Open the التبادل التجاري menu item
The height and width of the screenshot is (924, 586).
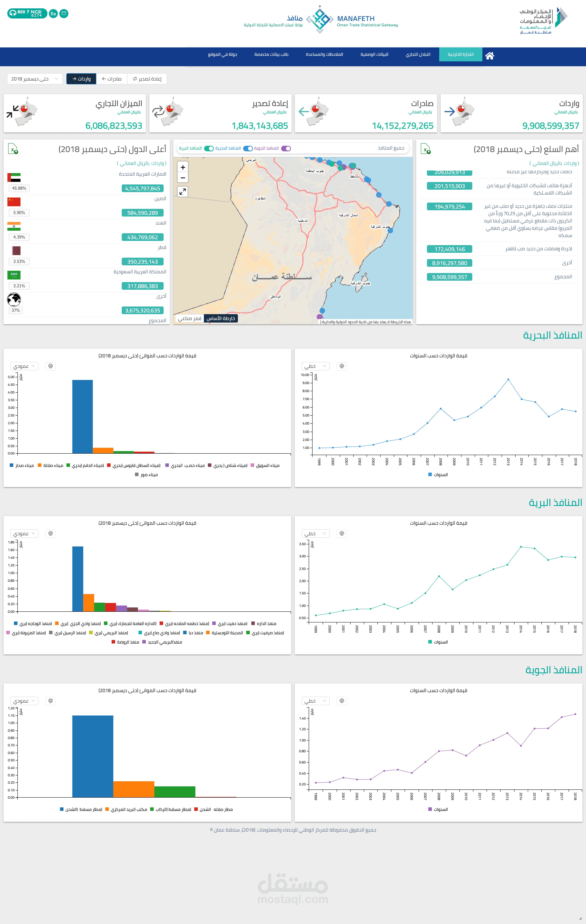pyautogui.click(x=418, y=55)
